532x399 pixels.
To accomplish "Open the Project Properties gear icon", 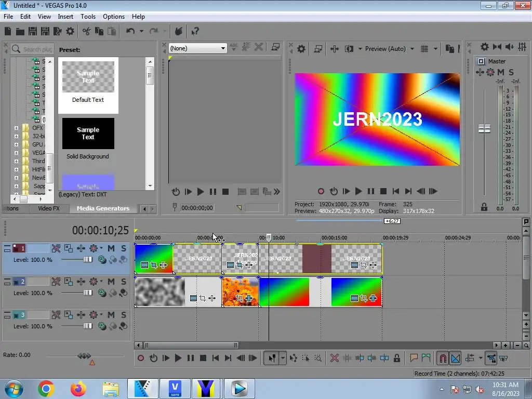I will [70, 32].
